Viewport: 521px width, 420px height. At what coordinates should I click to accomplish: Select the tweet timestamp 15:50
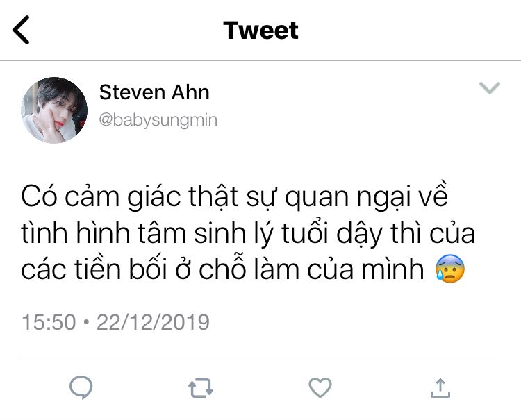click(49, 322)
